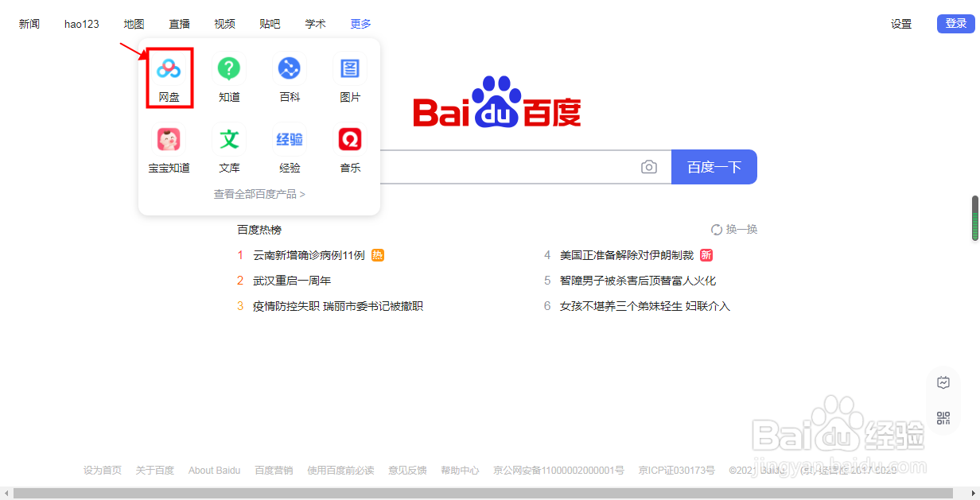The height and width of the screenshot is (500, 980).
Task: Open the 网盘 cloud drive icon
Action: coord(169,69)
